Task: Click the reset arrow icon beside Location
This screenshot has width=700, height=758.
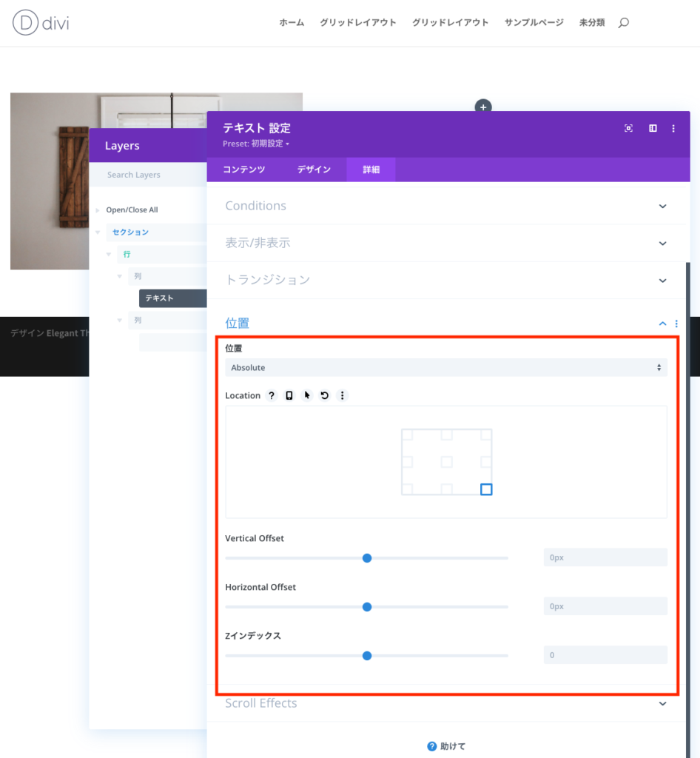Action: point(324,396)
